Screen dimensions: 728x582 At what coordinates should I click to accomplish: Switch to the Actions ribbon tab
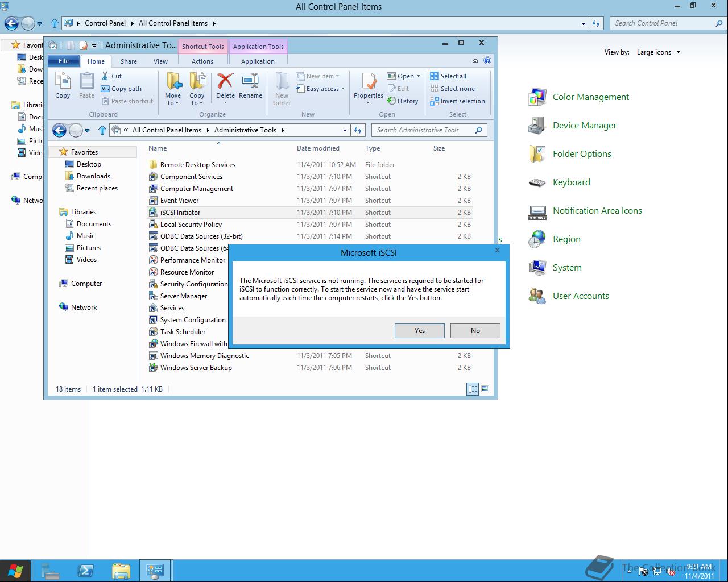pos(202,61)
